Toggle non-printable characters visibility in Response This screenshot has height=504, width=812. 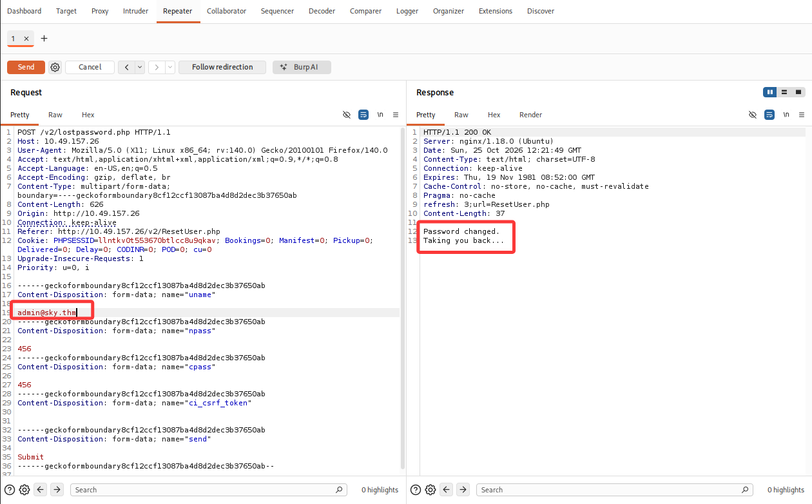(753, 115)
